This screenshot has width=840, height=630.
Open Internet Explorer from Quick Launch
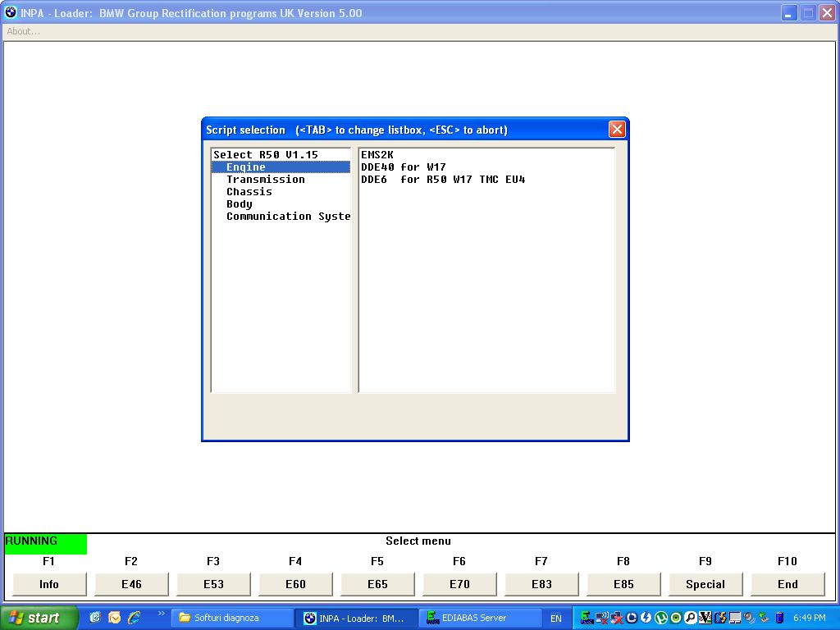[x=134, y=618]
